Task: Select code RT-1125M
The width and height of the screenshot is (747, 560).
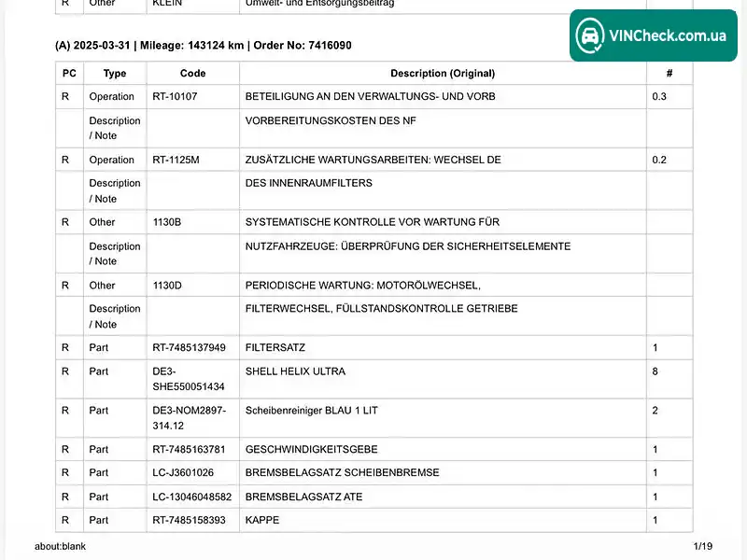Action: (x=176, y=160)
